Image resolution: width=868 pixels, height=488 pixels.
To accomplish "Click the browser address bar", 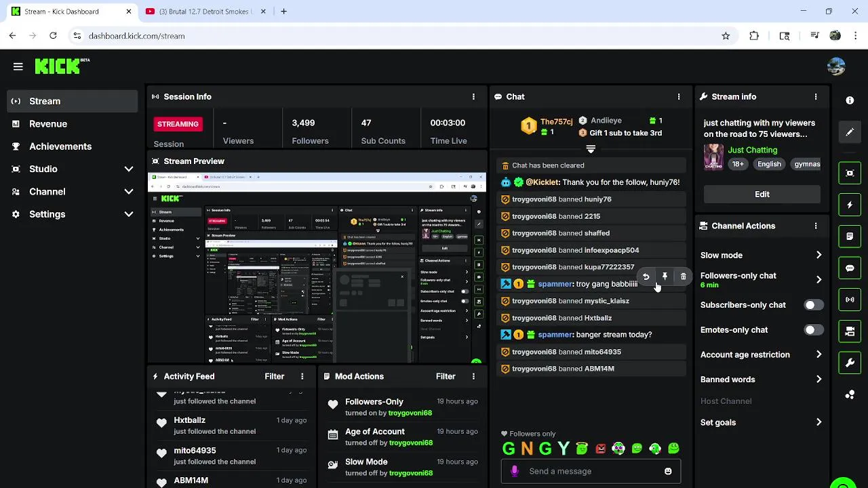I will 400,36.
